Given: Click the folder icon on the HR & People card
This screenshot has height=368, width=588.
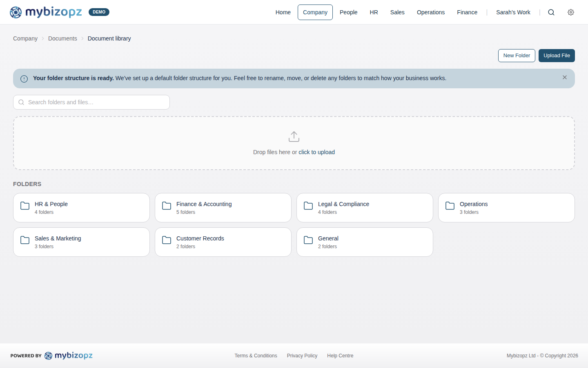Looking at the screenshot, I should pyautogui.click(x=24, y=206).
